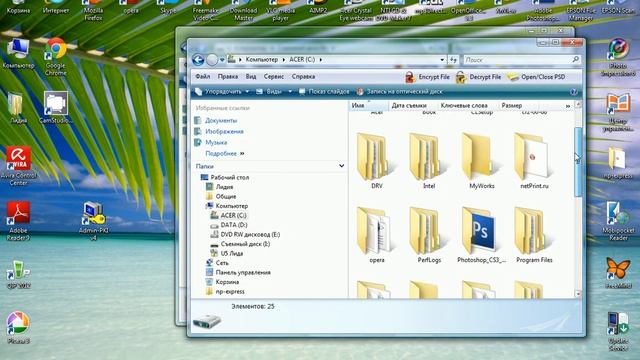Click Запись на оптический диск
This screenshot has height=360, width=640.
coord(400,91)
